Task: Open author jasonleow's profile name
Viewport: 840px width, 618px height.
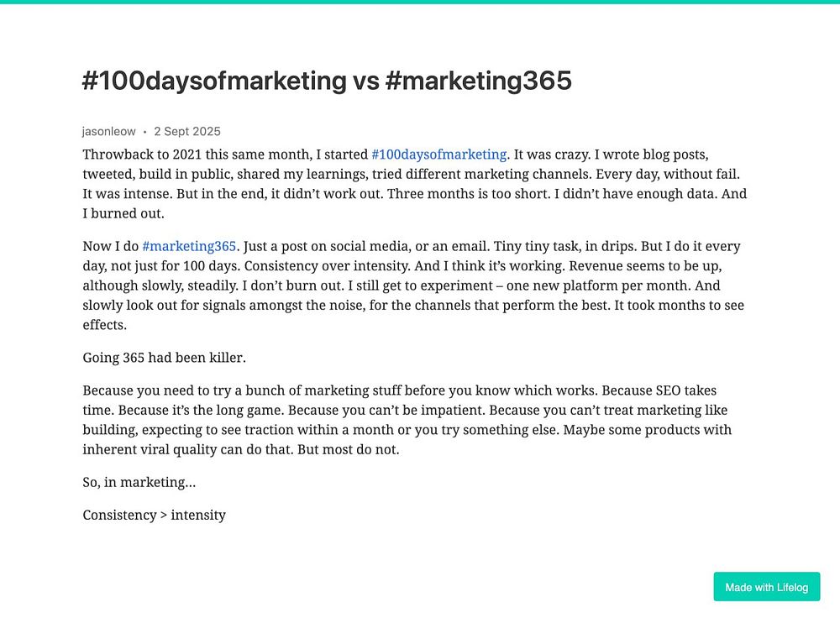Action: coord(108,131)
